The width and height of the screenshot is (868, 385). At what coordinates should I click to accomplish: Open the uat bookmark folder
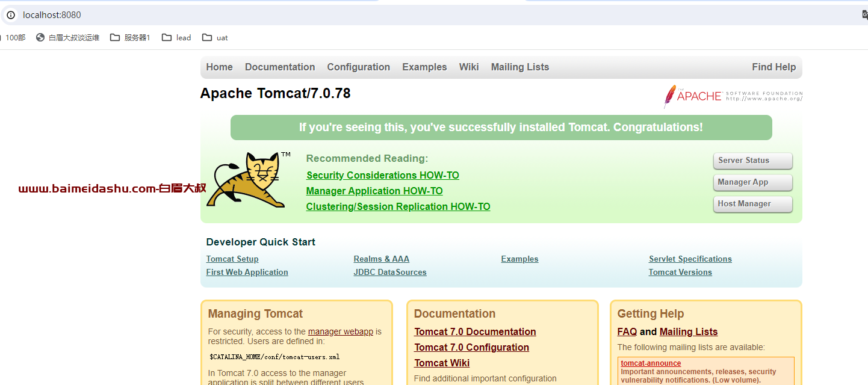[x=215, y=37]
